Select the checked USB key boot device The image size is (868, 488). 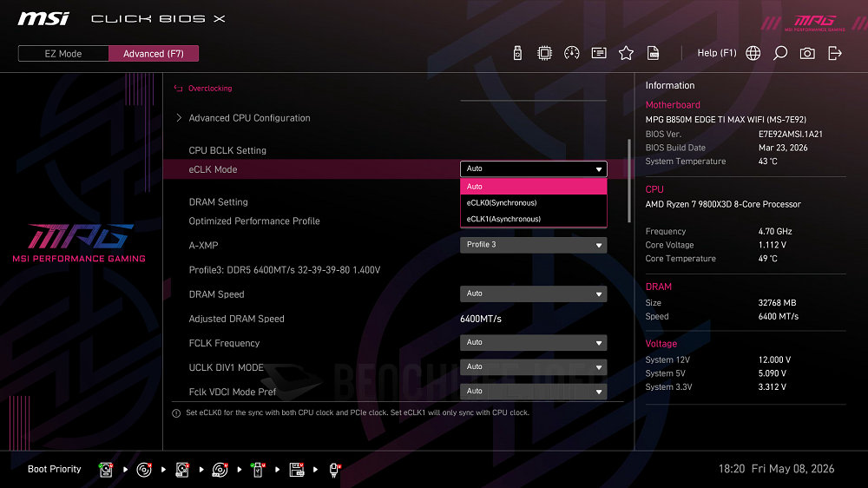(258, 470)
